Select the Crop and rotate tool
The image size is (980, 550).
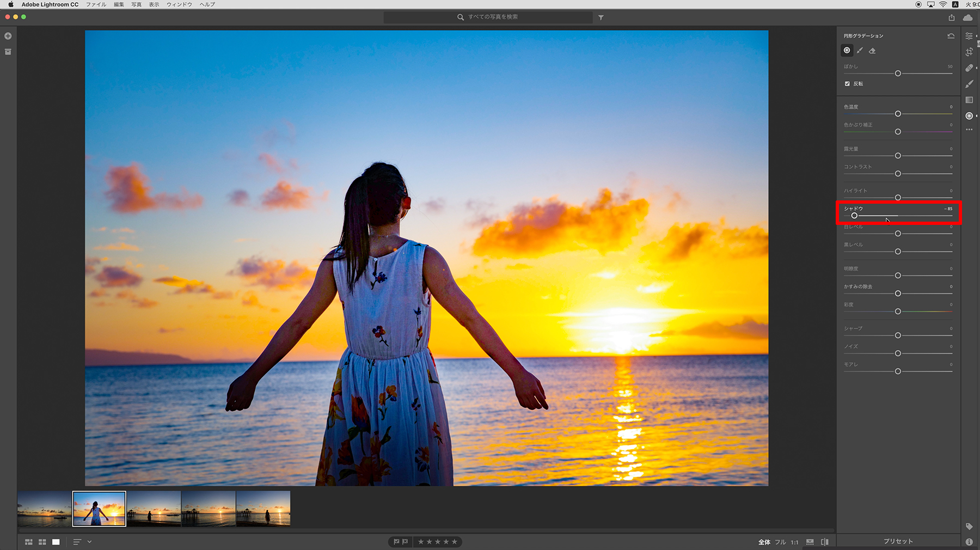(969, 52)
